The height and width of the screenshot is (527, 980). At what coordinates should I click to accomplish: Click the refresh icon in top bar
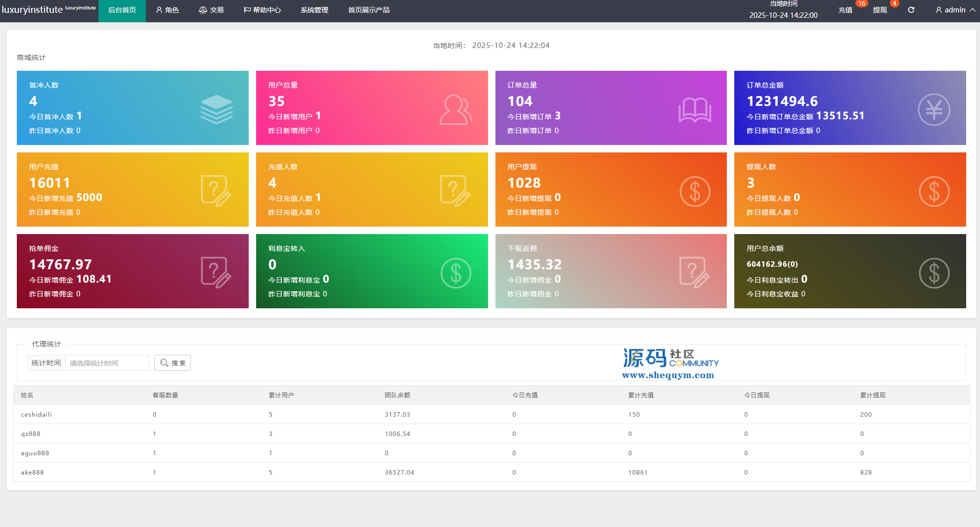click(x=911, y=10)
